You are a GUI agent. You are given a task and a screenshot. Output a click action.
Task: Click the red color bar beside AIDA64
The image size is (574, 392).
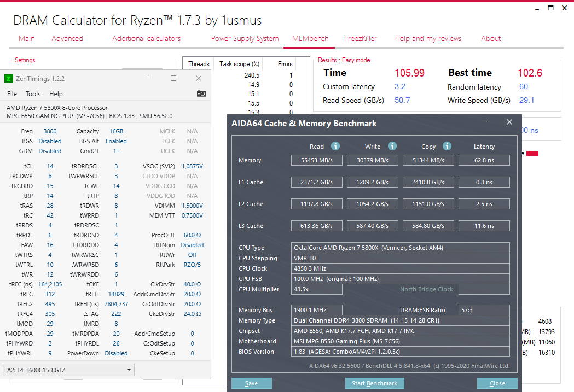point(532,154)
